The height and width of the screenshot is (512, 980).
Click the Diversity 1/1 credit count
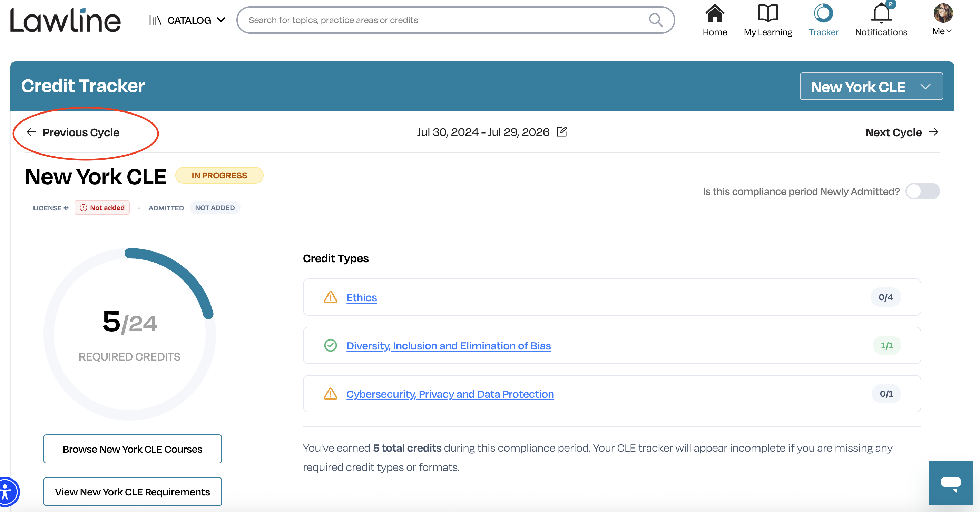(887, 345)
